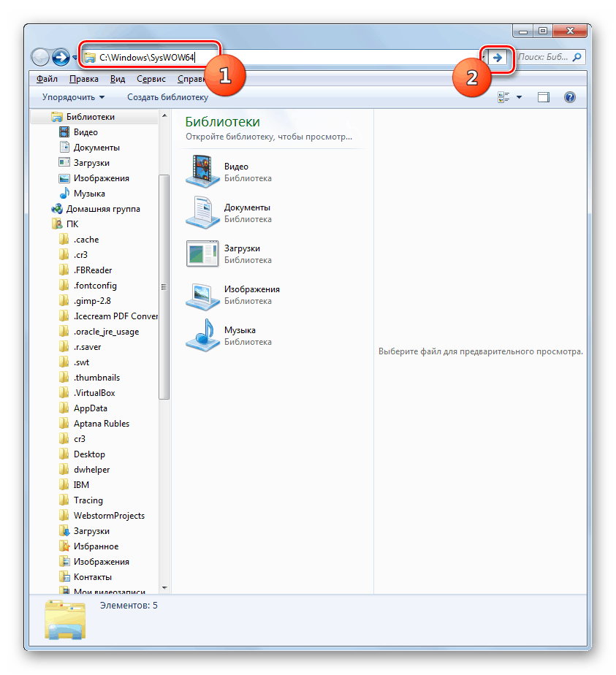The height and width of the screenshot is (675, 616).
Task: Click the Go to arrow button
Action: (498, 57)
